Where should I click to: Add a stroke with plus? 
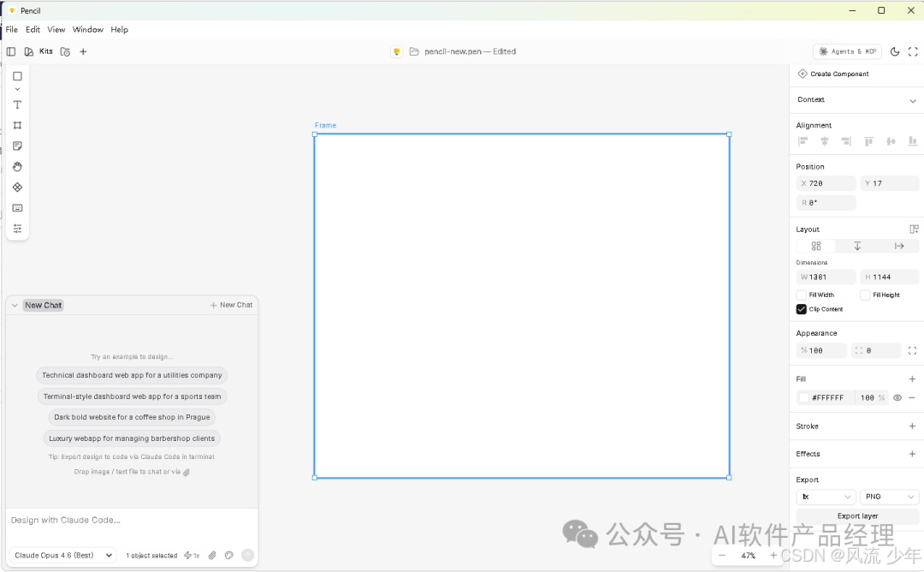point(912,426)
